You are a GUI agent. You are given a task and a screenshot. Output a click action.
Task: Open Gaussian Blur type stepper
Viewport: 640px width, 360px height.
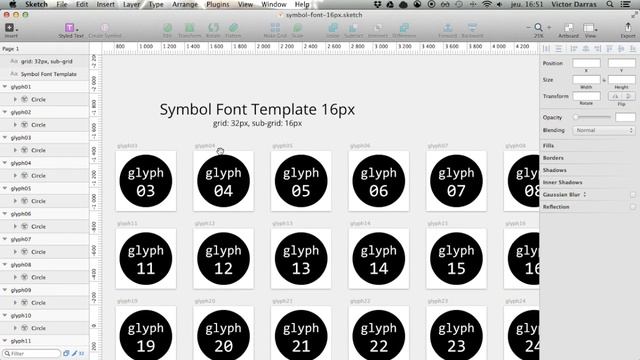(584, 195)
